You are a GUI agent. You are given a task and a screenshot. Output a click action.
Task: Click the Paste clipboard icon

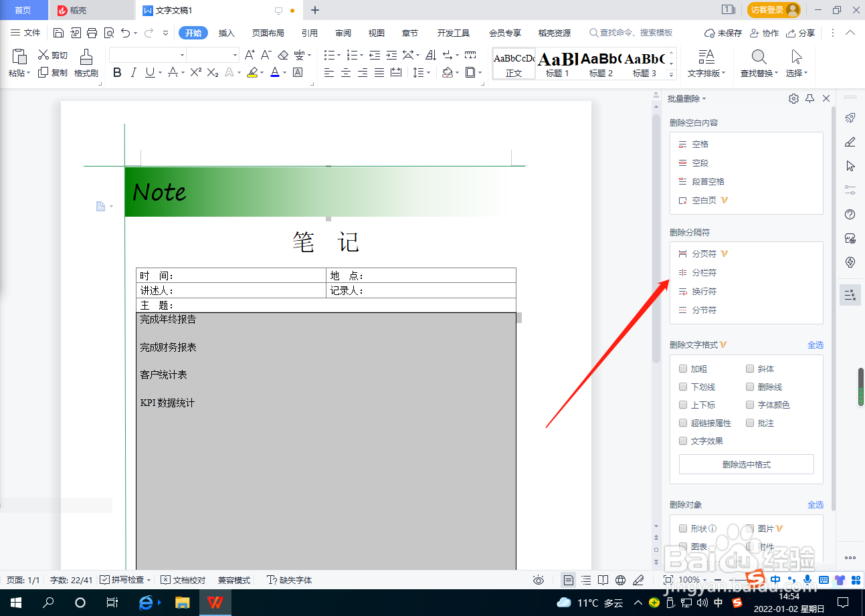click(x=19, y=57)
